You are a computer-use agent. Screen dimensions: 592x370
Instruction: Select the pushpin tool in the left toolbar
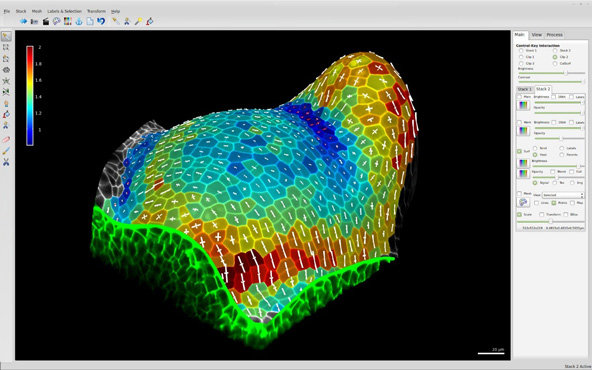[6, 103]
